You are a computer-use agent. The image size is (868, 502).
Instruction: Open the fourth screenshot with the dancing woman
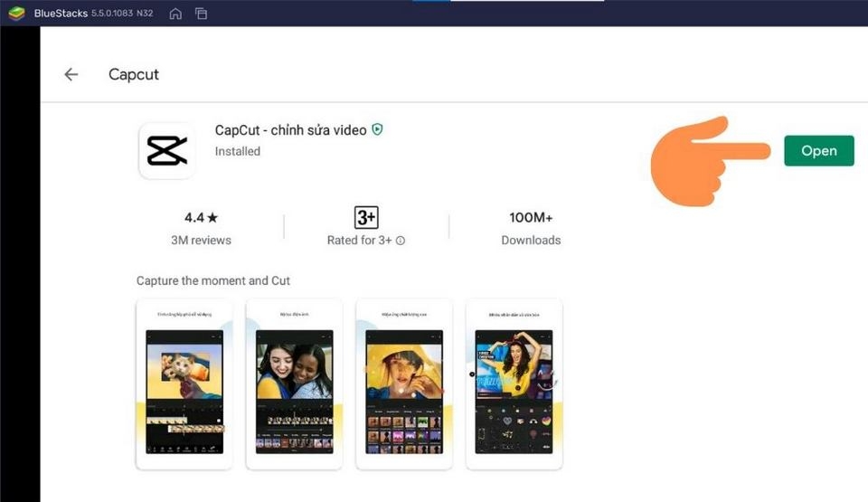[x=514, y=384]
